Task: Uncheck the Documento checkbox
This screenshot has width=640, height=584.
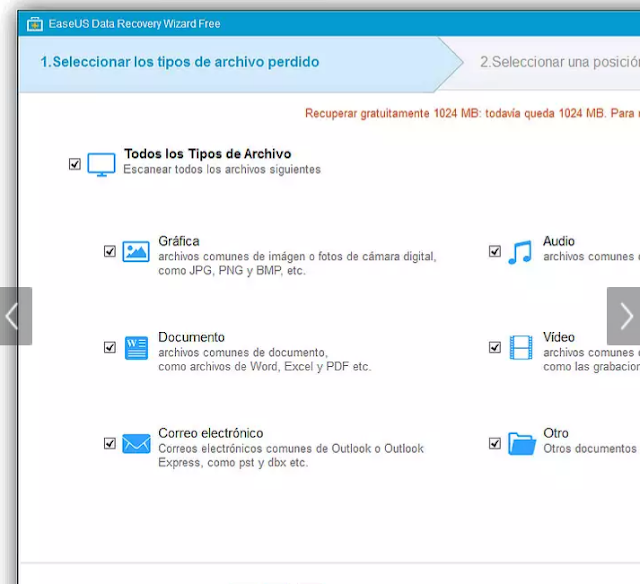Action: 110,347
